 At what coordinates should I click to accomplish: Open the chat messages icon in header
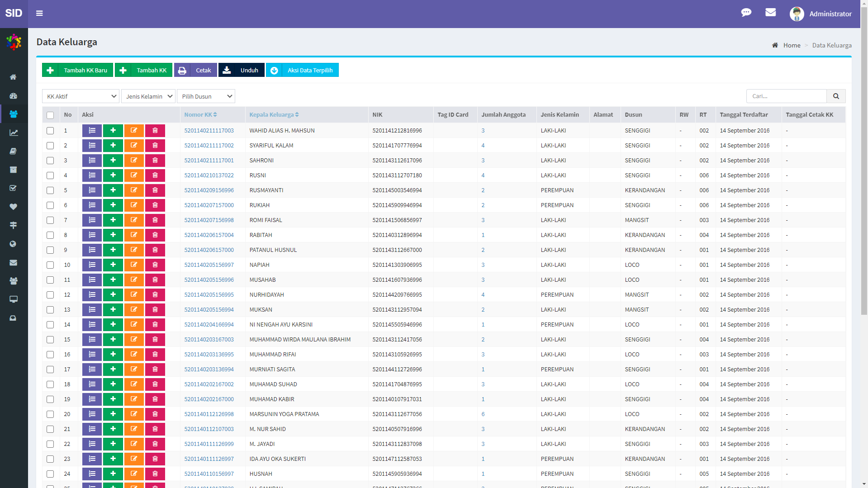point(746,13)
